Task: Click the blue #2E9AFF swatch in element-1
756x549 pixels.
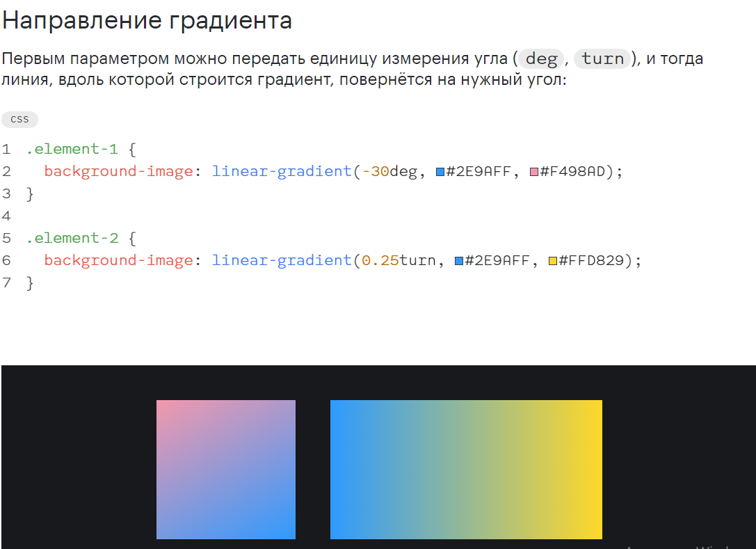Action: tap(440, 173)
